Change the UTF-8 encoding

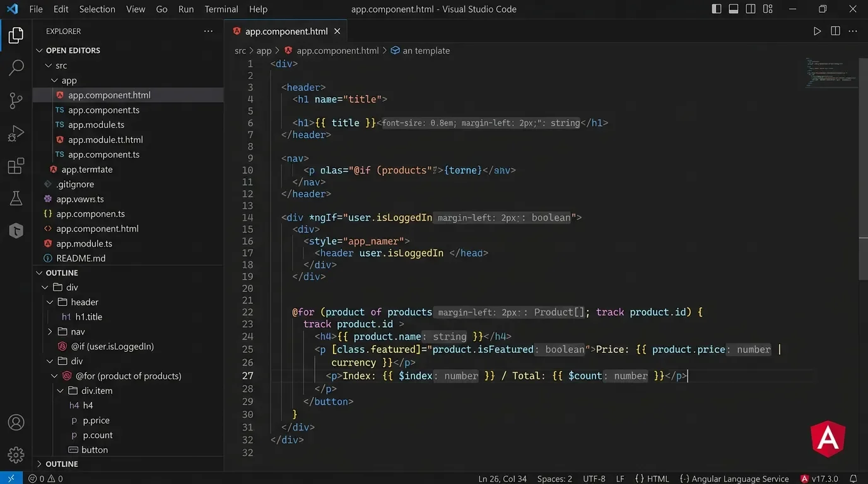point(594,478)
